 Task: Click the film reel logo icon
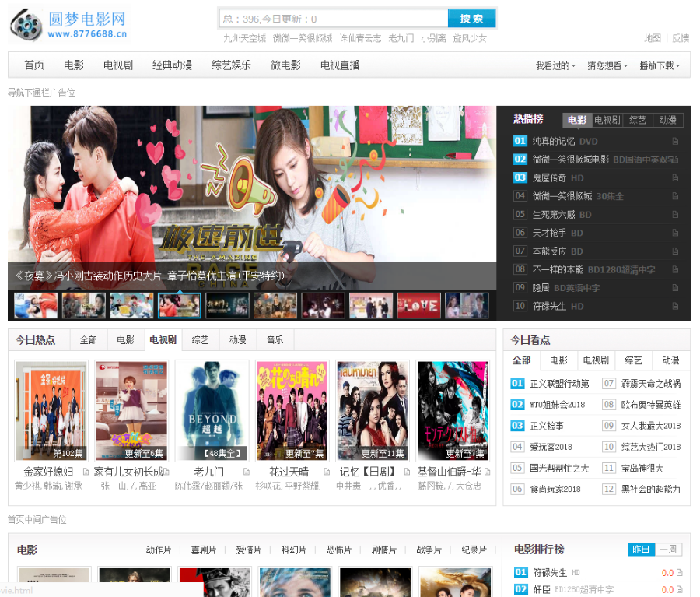(28, 24)
